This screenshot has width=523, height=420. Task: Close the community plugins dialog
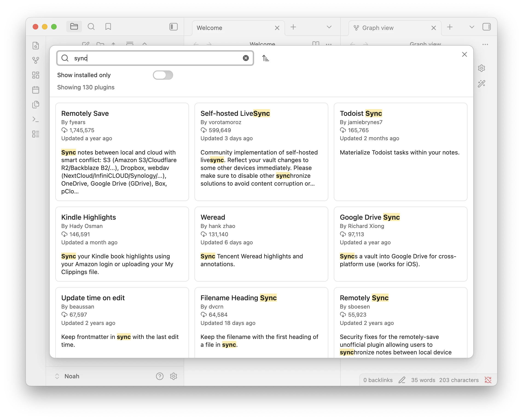click(464, 54)
